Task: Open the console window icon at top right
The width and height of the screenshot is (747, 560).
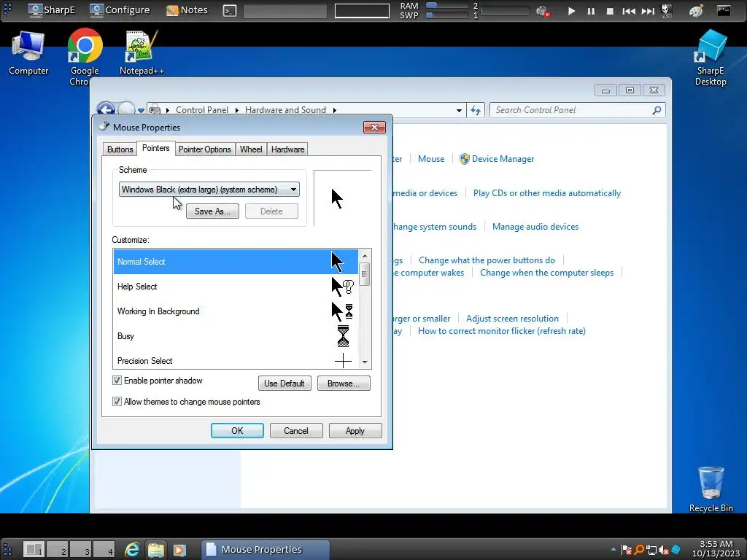Action: click(x=724, y=10)
